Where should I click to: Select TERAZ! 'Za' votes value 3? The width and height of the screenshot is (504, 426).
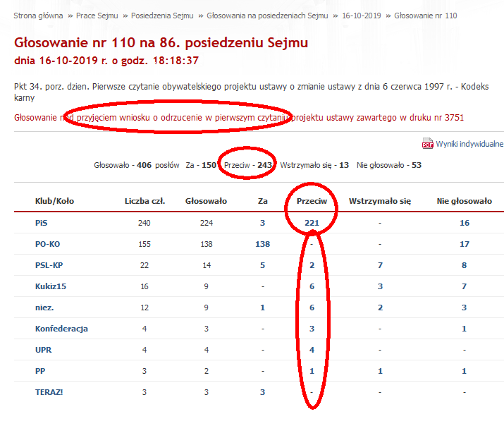(x=263, y=392)
